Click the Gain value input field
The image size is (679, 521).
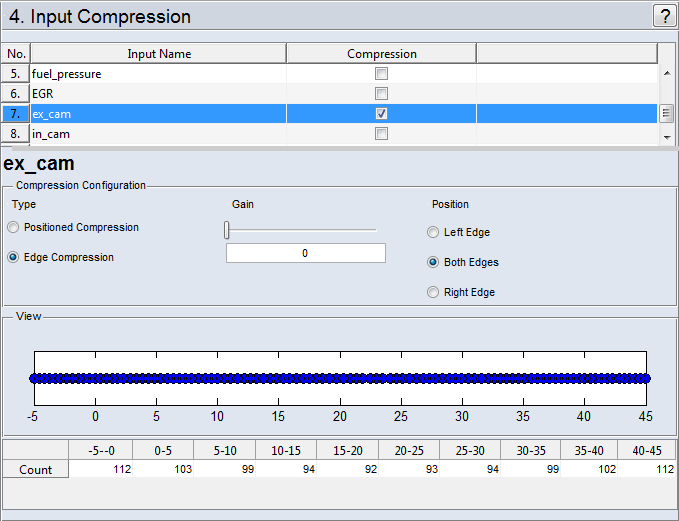point(305,254)
